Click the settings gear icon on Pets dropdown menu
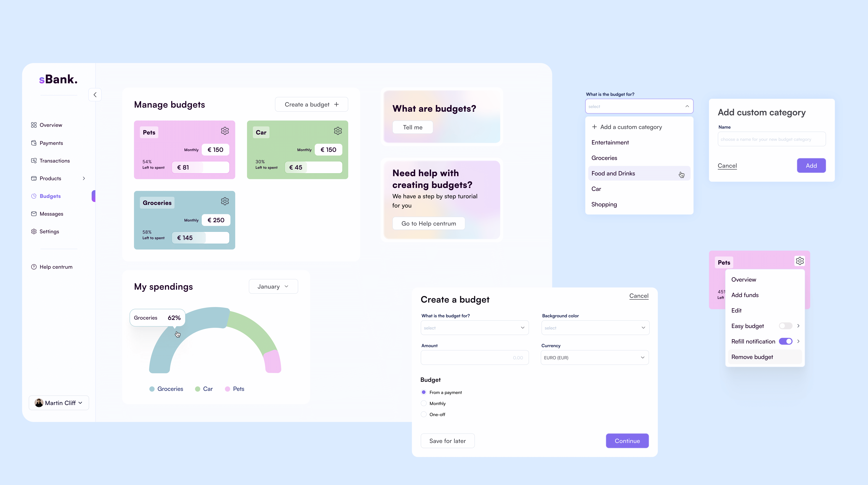868x485 pixels. 799,261
